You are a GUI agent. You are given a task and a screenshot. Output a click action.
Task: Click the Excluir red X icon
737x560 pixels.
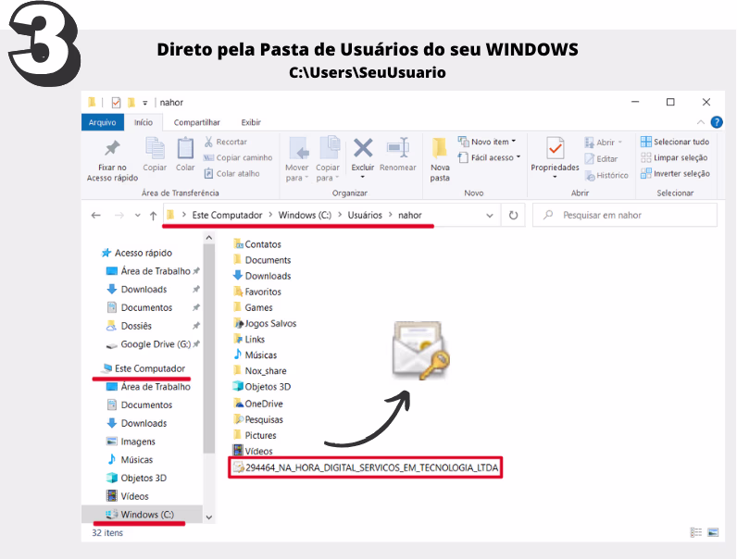363,148
